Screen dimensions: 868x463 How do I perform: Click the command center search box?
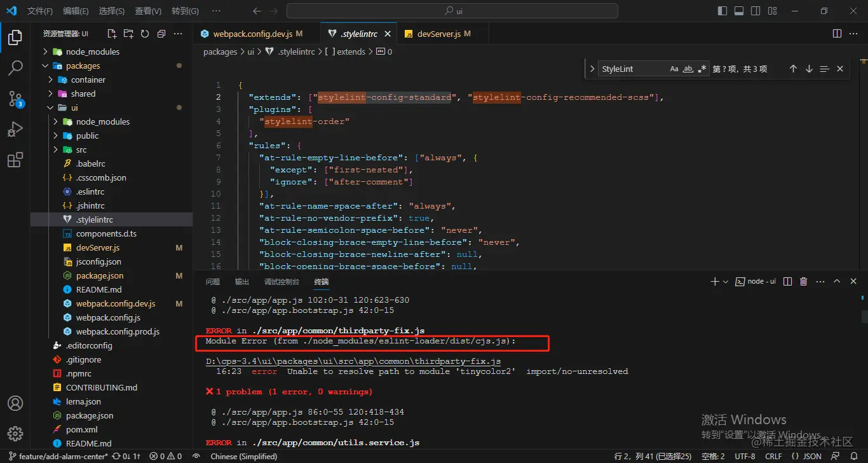tap(452, 11)
